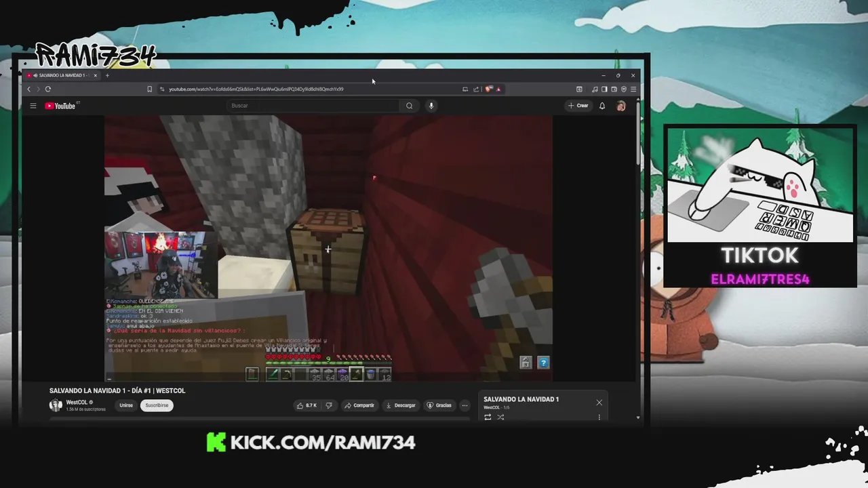This screenshot has width=868, height=488.
Task: Click the Compartir button
Action: 359,405
